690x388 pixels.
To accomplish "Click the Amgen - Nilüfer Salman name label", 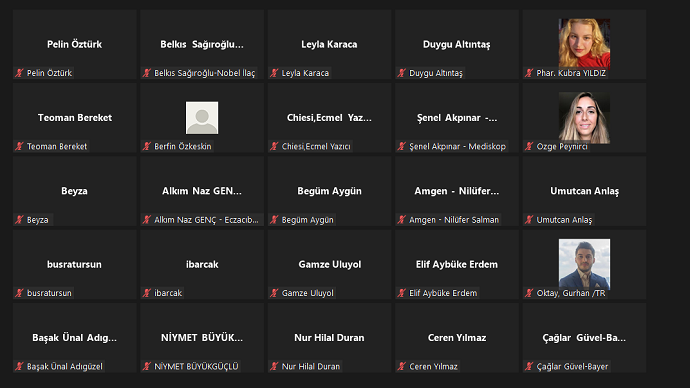I will [x=454, y=220].
